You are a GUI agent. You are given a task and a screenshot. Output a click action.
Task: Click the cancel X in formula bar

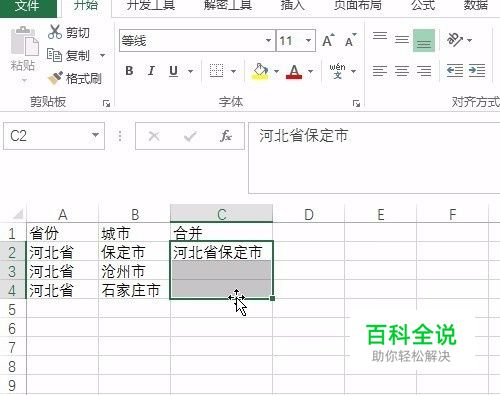coord(154,136)
